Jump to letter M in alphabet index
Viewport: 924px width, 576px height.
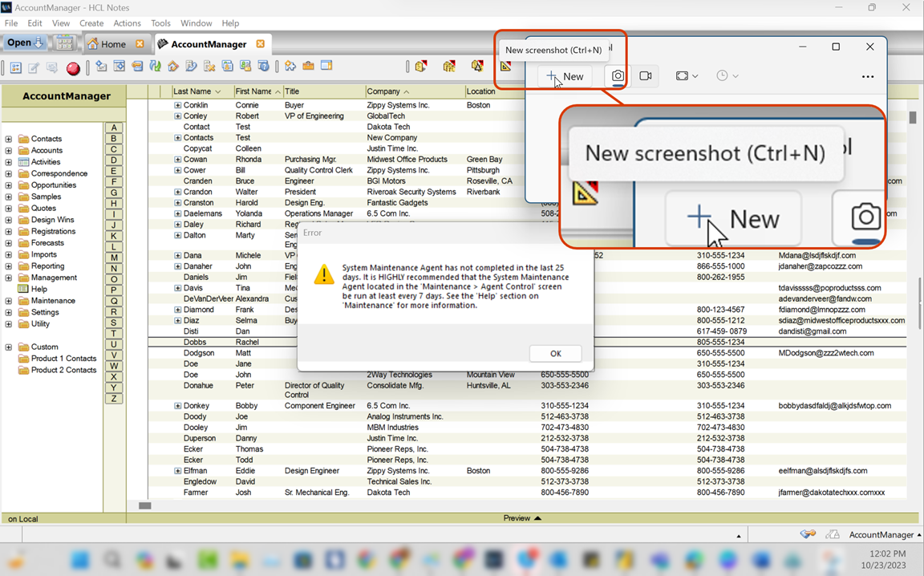[114, 258]
